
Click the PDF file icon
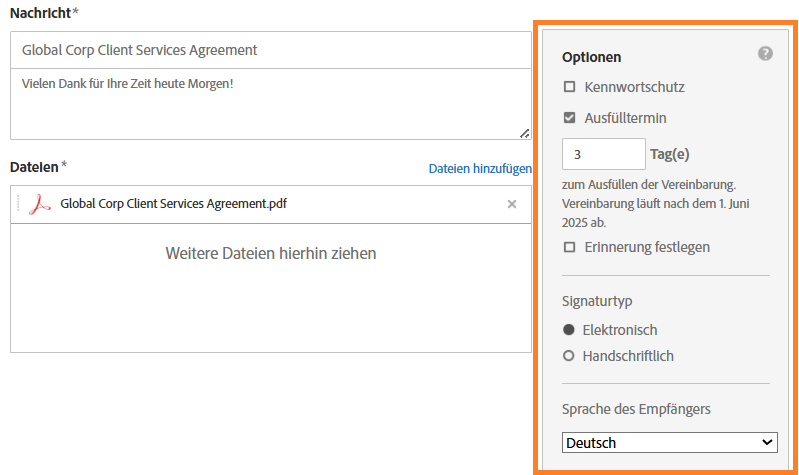click(40, 204)
